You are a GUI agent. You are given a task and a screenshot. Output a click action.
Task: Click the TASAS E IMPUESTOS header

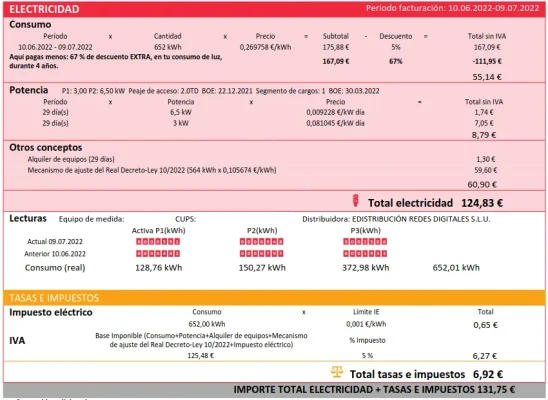pyautogui.click(x=54, y=298)
